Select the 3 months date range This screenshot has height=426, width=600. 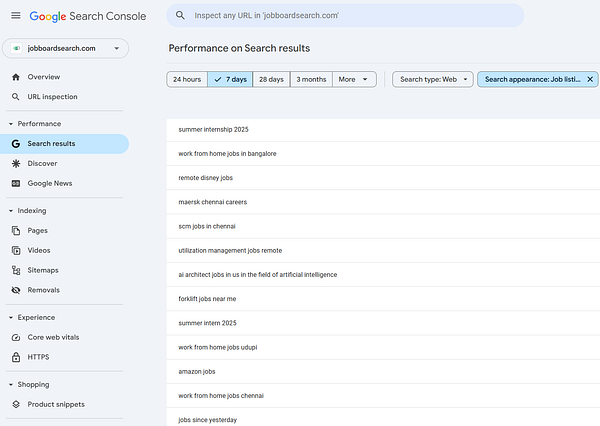coord(311,79)
